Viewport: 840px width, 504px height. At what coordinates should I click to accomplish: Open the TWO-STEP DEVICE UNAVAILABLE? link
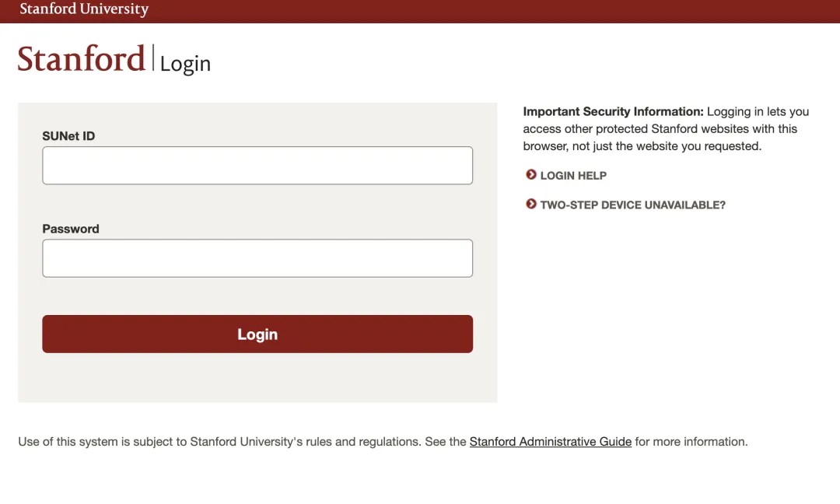[x=632, y=205]
